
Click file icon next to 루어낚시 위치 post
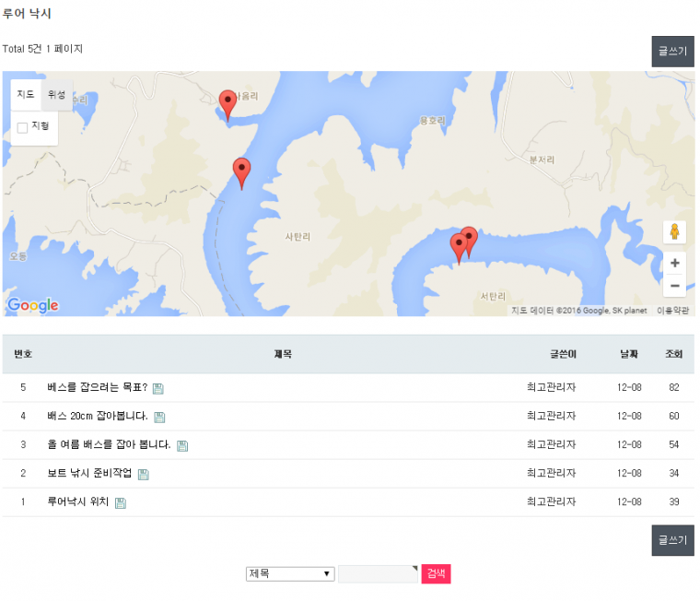(121, 502)
